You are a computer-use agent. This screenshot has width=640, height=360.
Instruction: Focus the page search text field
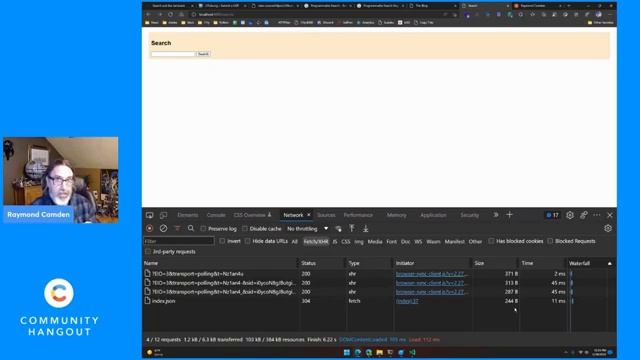pos(173,54)
